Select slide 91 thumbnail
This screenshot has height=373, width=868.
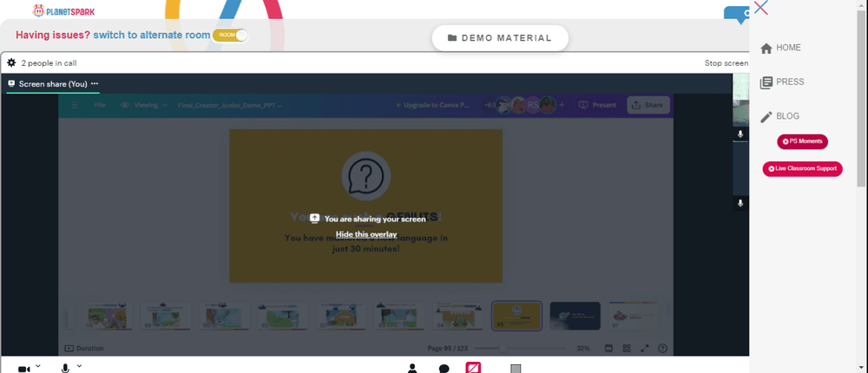[x=283, y=316]
